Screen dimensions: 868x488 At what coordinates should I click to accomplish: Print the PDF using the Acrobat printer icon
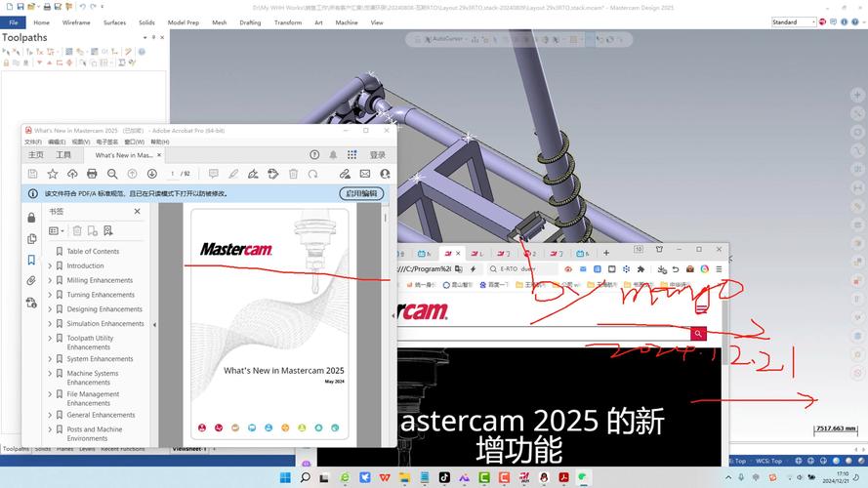click(x=92, y=174)
